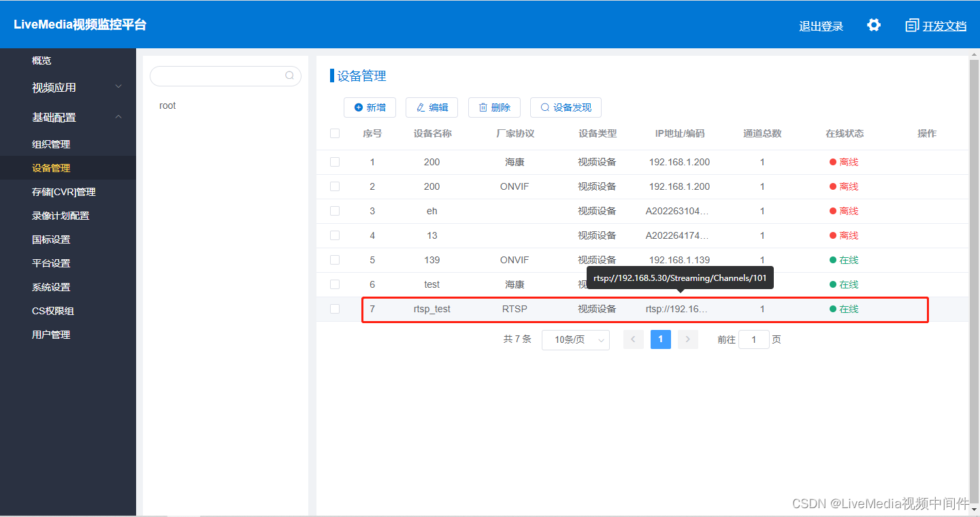Click the 192.168.1.139 IP address cell

[679, 260]
